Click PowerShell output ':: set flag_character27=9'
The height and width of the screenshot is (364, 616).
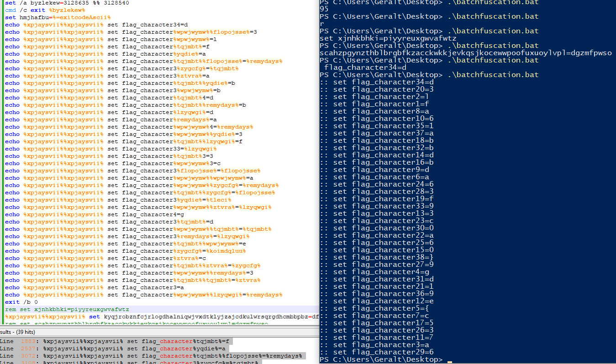pos(377,265)
